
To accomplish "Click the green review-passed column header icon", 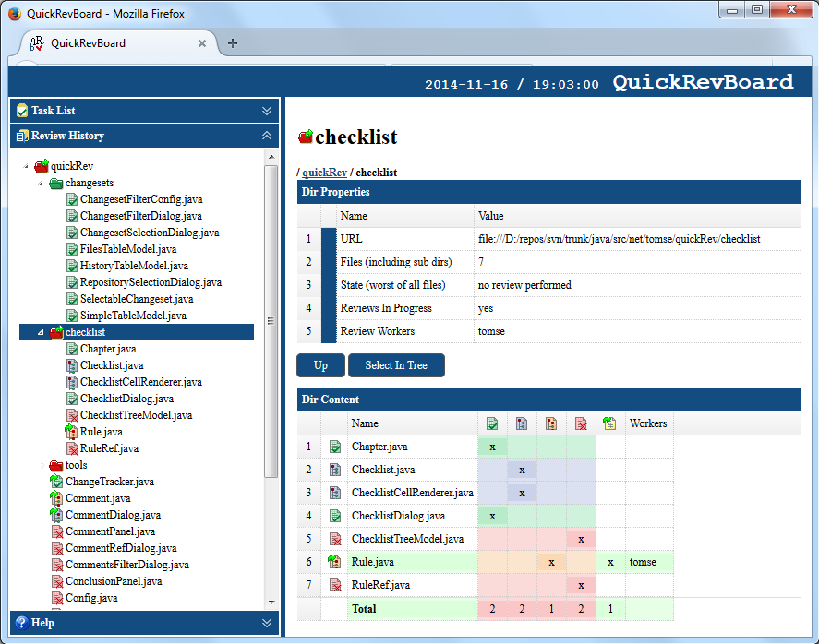I will point(492,423).
